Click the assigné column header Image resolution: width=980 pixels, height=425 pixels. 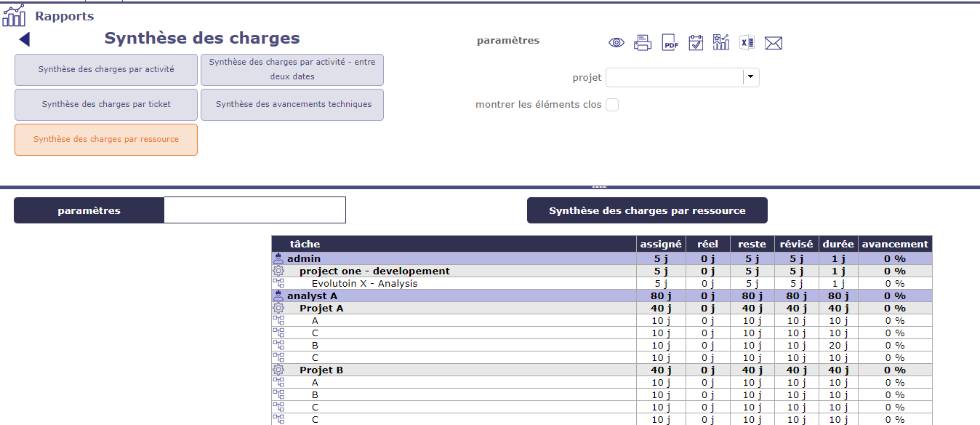(x=661, y=244)
